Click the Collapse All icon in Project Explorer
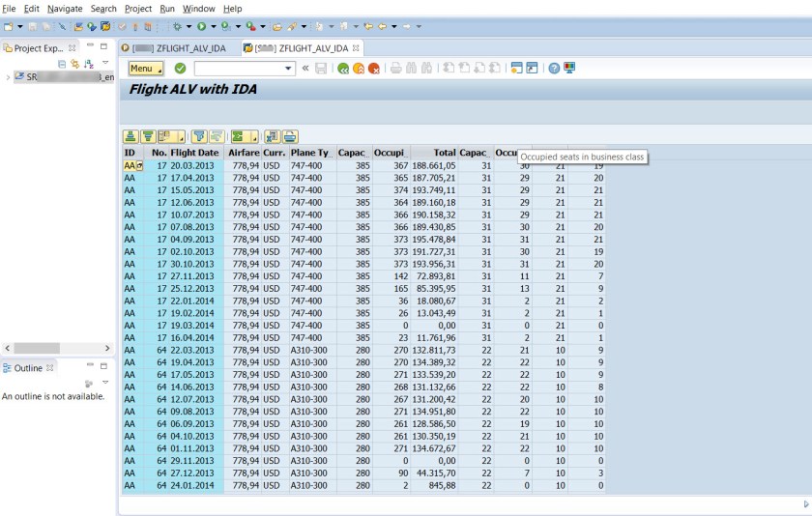This screenshot has height=516, width=812. [x=63, y=63]
